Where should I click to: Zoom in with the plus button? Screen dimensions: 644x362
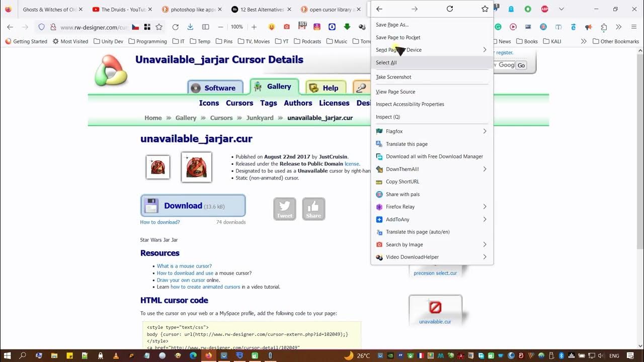254,27
